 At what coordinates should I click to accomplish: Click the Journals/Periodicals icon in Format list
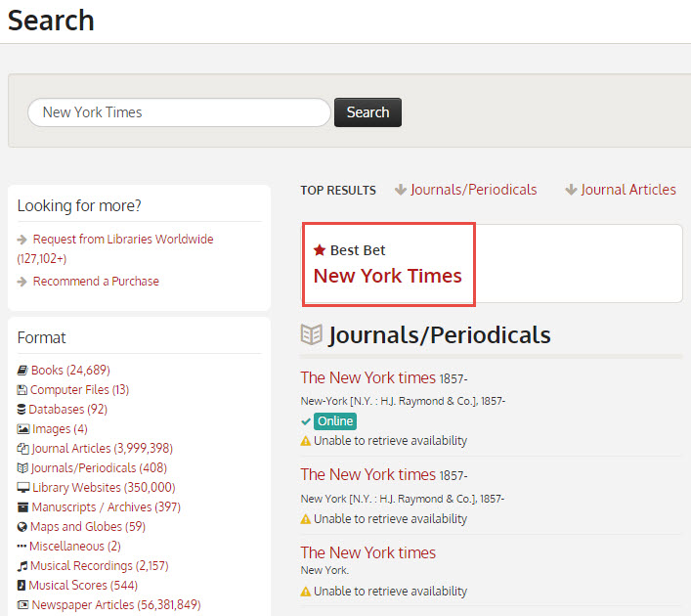pos(22,467)
